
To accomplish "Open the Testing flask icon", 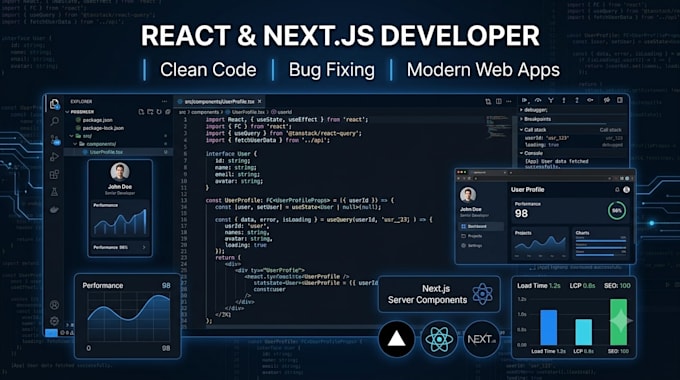I will 54,192.
